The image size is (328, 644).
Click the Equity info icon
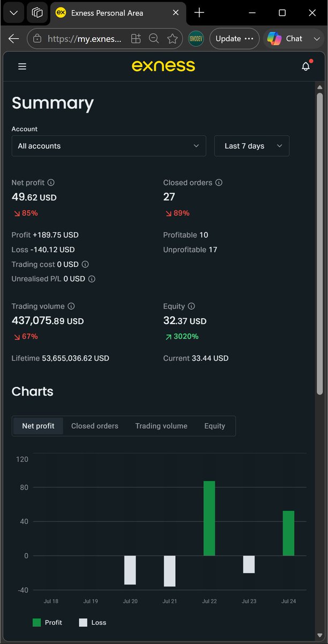tap(191, 306)
